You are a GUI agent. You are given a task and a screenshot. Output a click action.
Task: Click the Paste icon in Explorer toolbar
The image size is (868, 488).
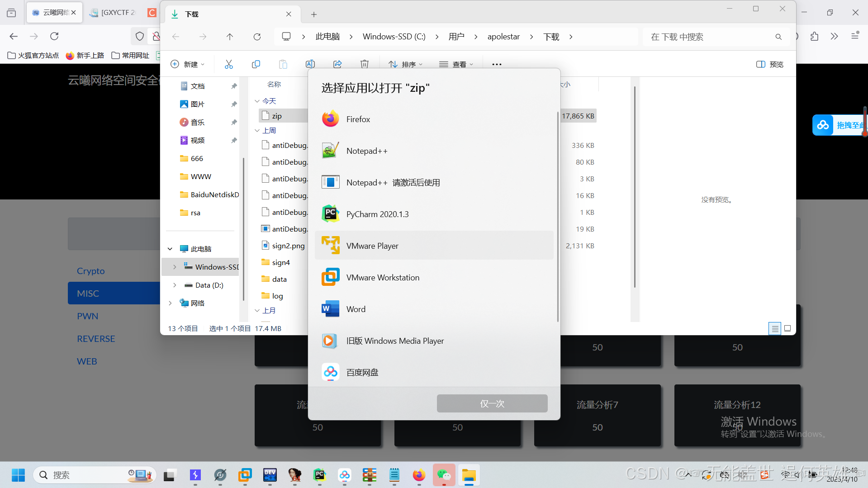point(283,64)
